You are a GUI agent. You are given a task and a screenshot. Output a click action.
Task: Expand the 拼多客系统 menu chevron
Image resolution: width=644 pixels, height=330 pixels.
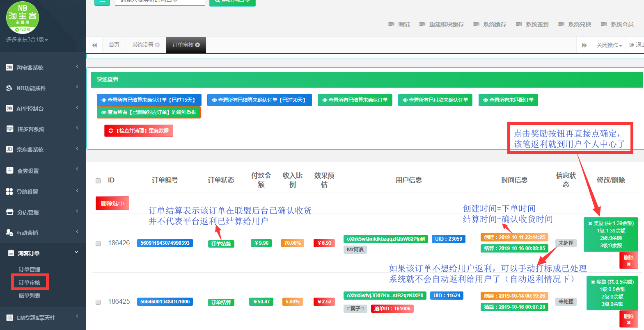77,128
